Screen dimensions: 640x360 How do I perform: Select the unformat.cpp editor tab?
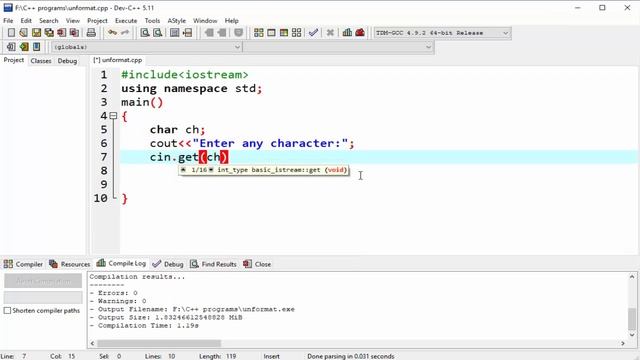click(x=118, y=60)
